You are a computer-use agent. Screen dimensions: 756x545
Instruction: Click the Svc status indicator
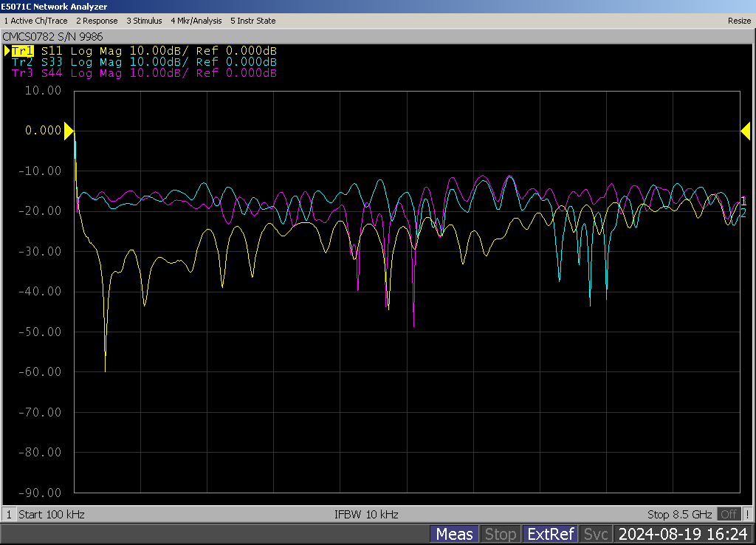pyautogui.click(x=595, y=534)
